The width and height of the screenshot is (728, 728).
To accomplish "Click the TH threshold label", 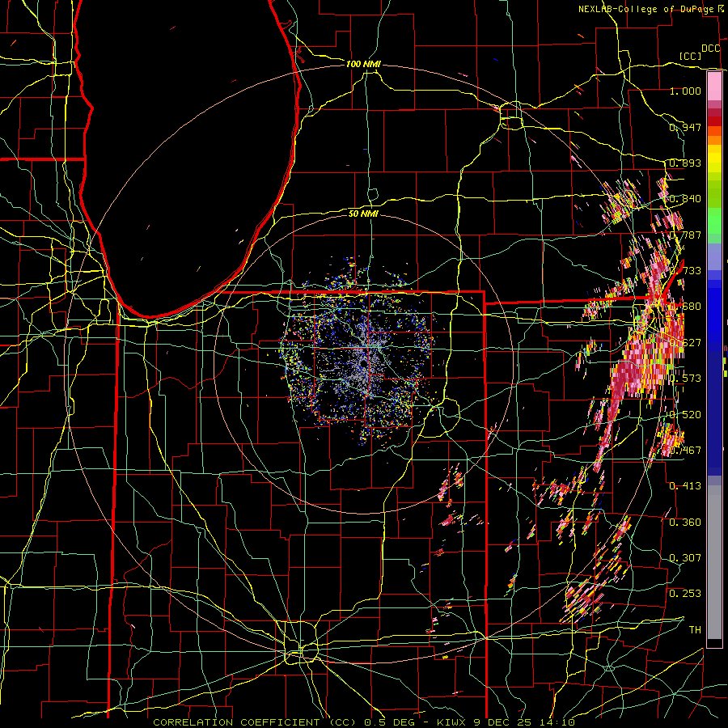I will coord(695,629).
